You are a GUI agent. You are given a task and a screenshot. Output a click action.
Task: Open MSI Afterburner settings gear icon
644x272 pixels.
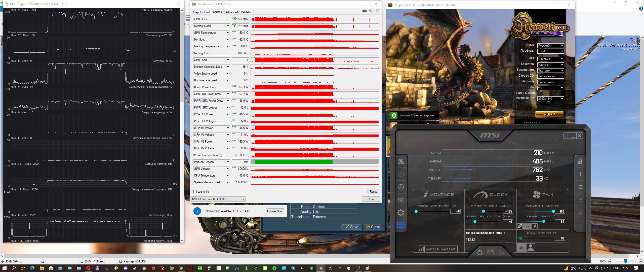(x=401, y=213)
